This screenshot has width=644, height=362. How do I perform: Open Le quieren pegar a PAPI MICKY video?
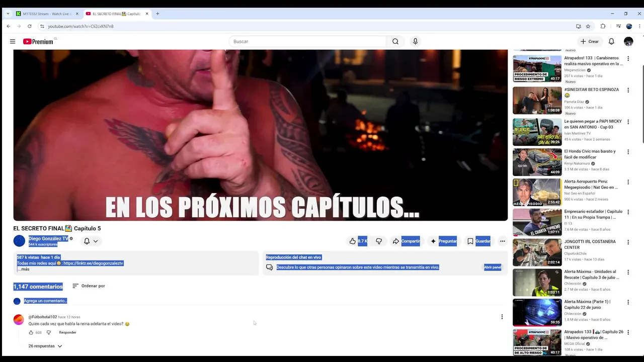tap(537, 132)
